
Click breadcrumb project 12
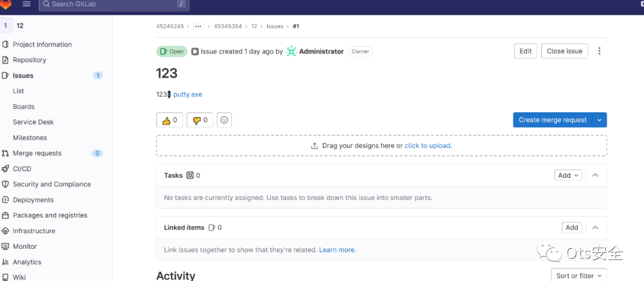pos(254,26)
